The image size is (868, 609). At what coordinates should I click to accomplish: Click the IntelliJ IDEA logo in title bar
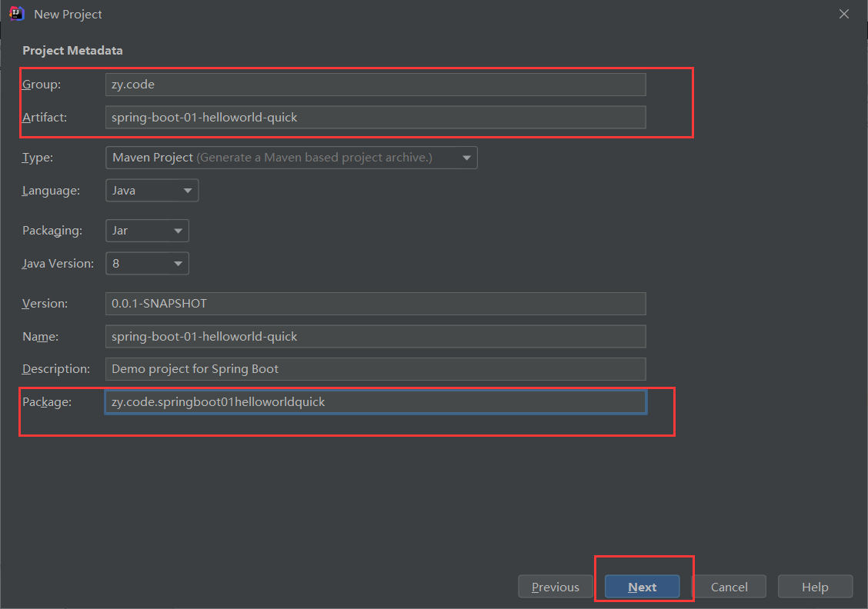click(17, 14)
